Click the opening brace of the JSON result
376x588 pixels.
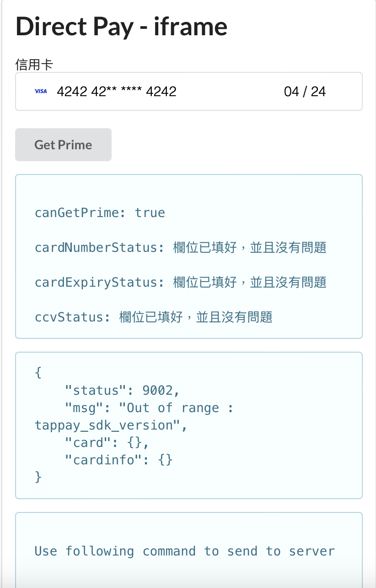coord(38,373)
